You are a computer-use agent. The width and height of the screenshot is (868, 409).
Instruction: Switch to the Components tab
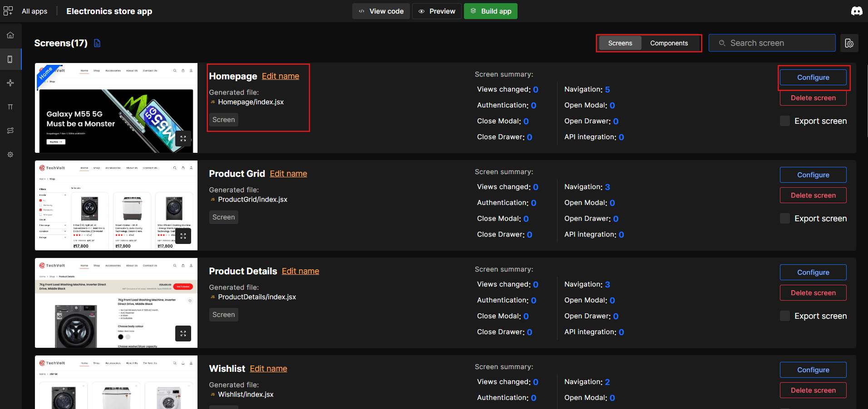pyautogui.click(x=669, y=43)
